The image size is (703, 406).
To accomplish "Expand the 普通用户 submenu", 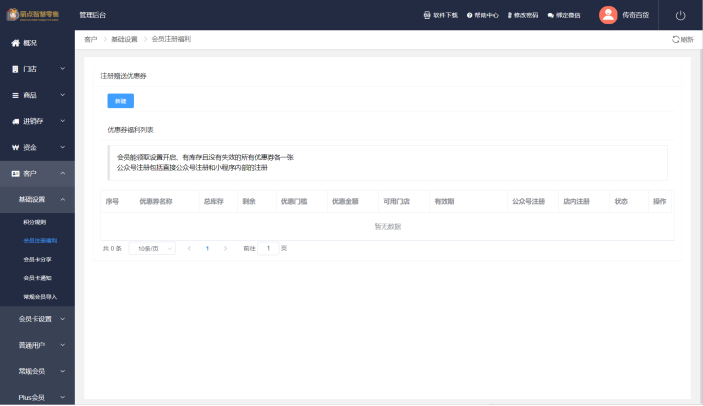I will pos(37,345).
